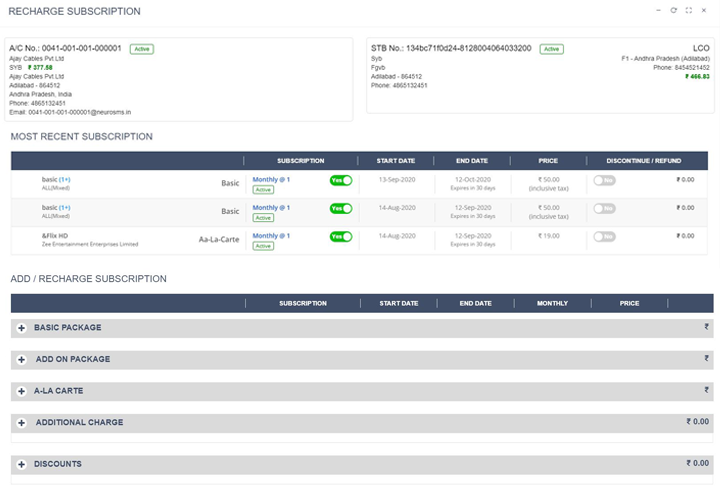Click the plus icon beside Additional Charge
Screen dimensions: 720x500
(21, 423)
